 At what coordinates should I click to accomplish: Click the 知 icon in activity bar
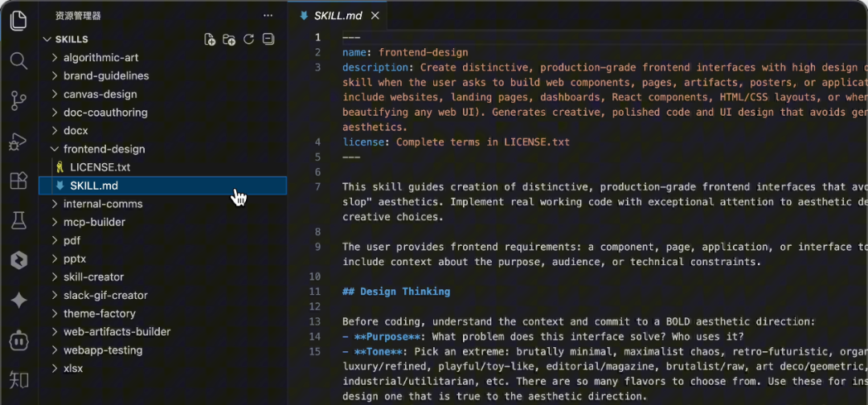(18, 380)
